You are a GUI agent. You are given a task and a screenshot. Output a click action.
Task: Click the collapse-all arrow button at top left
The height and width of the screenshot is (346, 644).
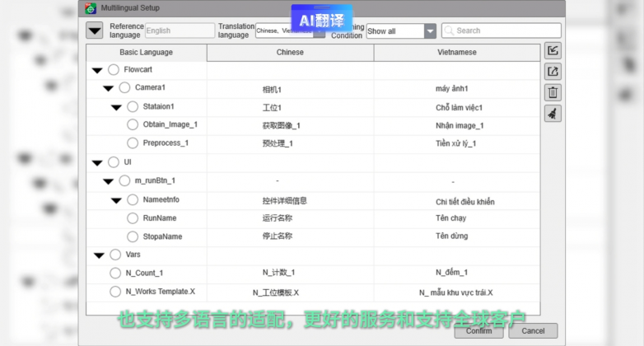(95, 31)
